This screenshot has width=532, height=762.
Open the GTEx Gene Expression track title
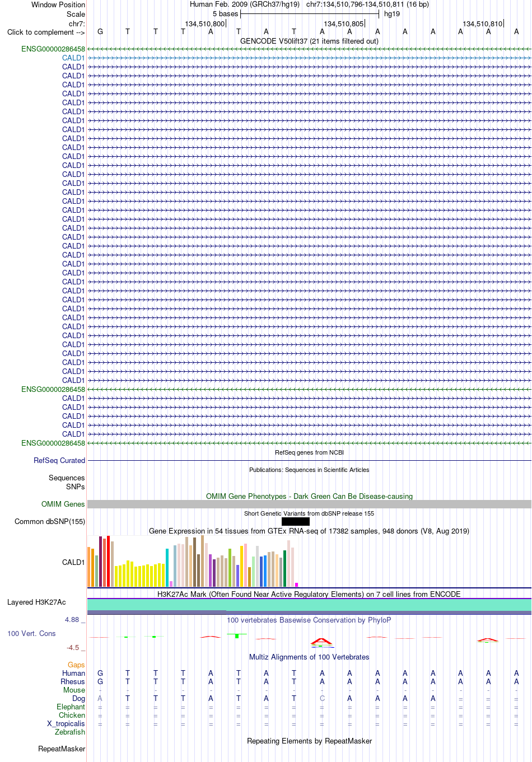click(x=309, y=531)
